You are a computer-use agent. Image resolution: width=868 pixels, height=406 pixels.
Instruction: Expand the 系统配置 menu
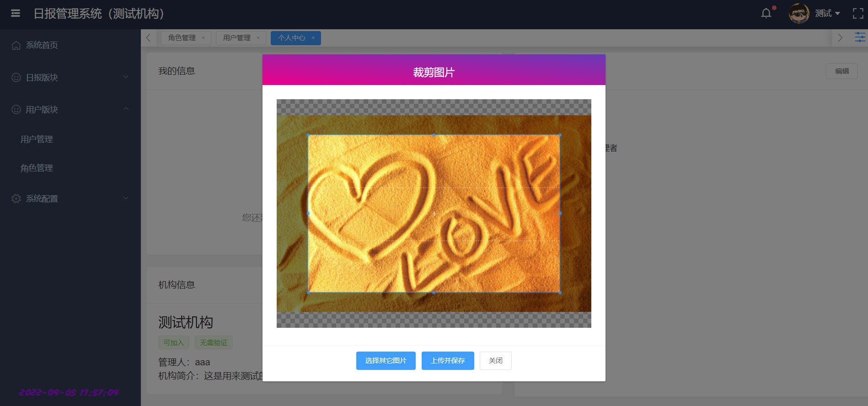[x=70, y=199]
